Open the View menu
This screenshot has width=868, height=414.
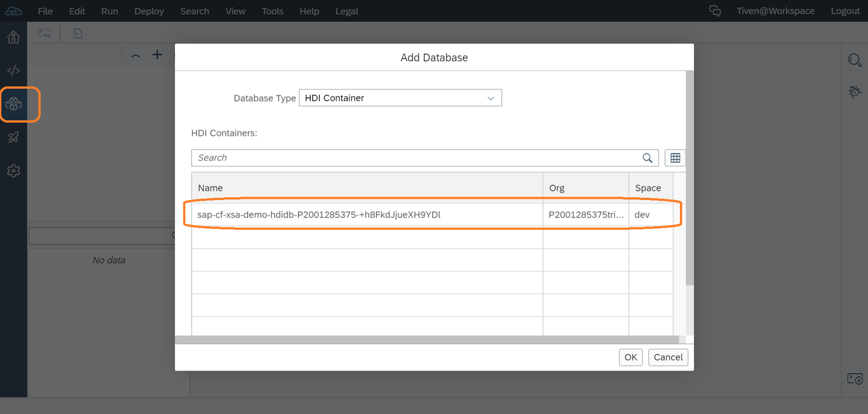[x=236, y=11]
